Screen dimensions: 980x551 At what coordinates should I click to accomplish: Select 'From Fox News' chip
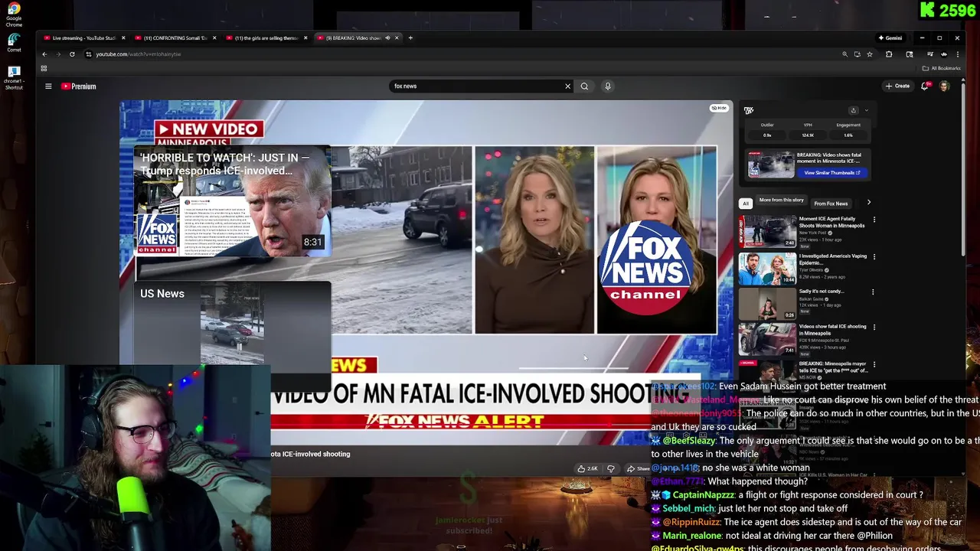coord(831,204)
